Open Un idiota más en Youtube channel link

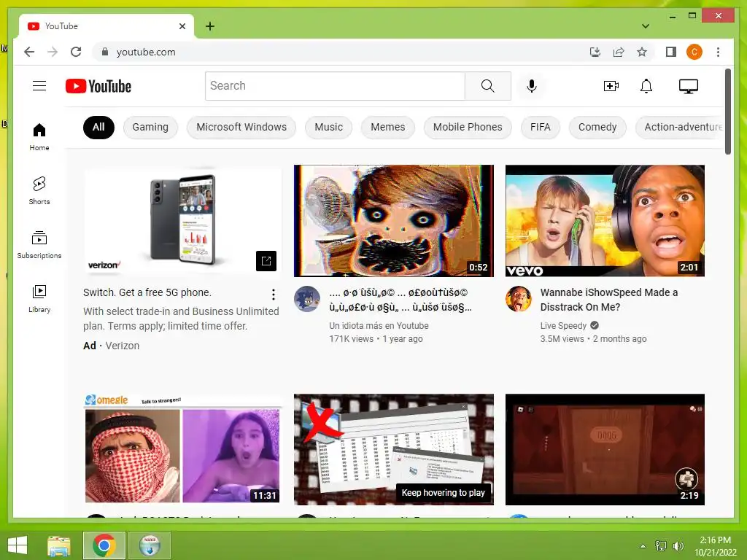[x=379, y=326]
